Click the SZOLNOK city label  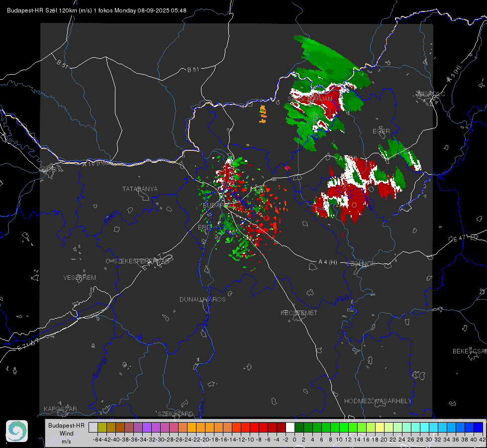(361, 263)
